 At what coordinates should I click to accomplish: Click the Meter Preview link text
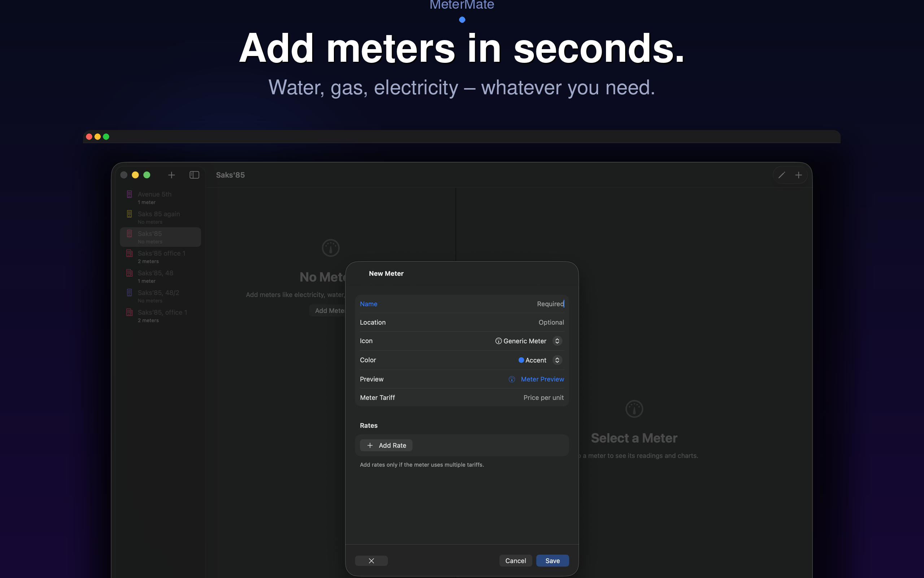542,379
